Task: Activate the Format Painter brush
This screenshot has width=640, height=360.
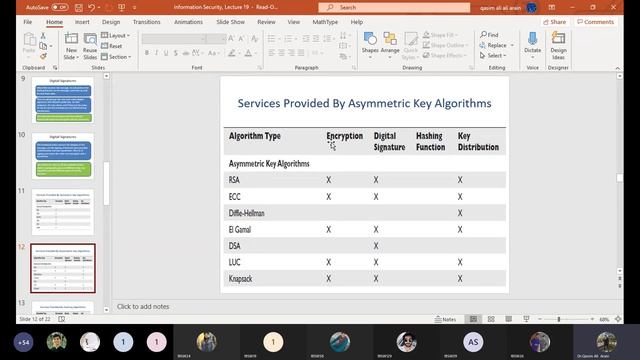Action: pos(43,56)
